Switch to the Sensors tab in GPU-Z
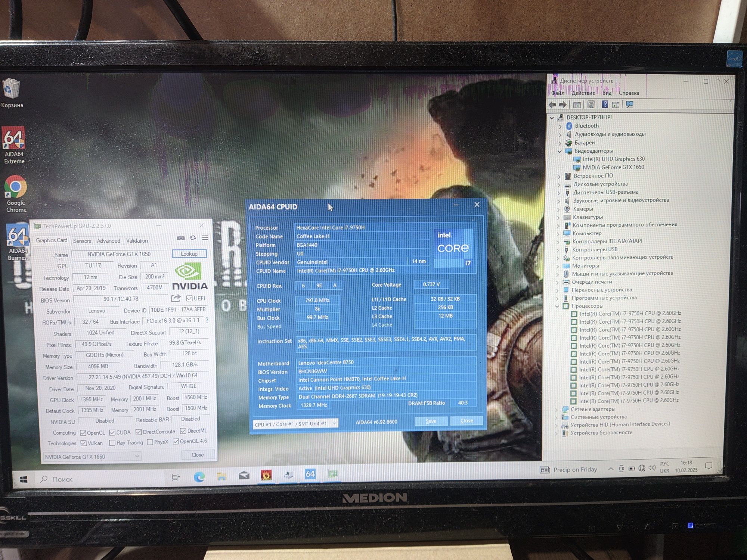 point(82,241)
